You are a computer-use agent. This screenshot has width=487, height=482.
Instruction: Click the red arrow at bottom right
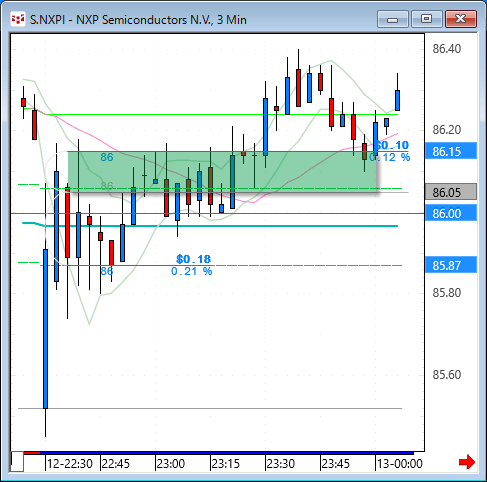pos(466,462)
